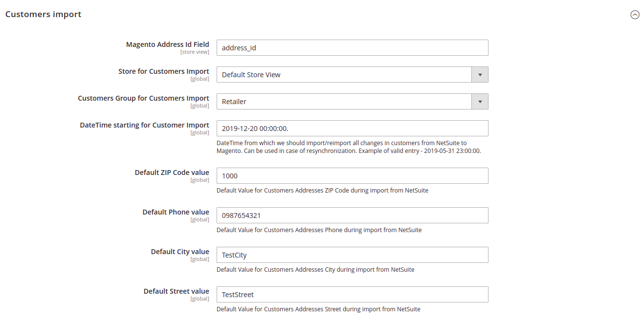Click the DateTime starting for Customer Import label
Screen dimensions: 644x324
145,125
